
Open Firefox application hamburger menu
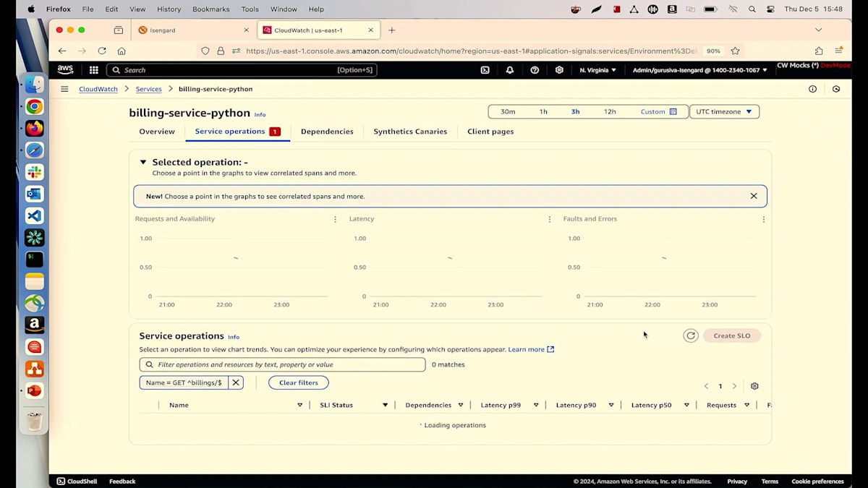pos(838,51)
